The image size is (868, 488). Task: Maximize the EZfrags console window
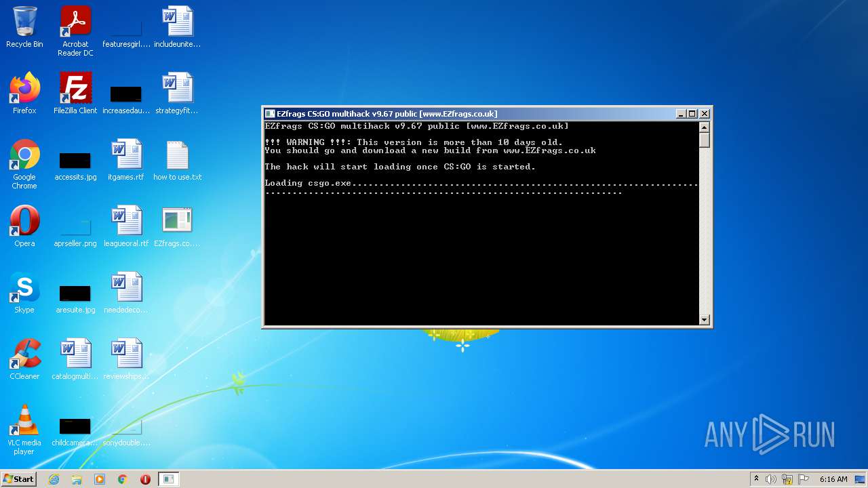click(692, 114)
